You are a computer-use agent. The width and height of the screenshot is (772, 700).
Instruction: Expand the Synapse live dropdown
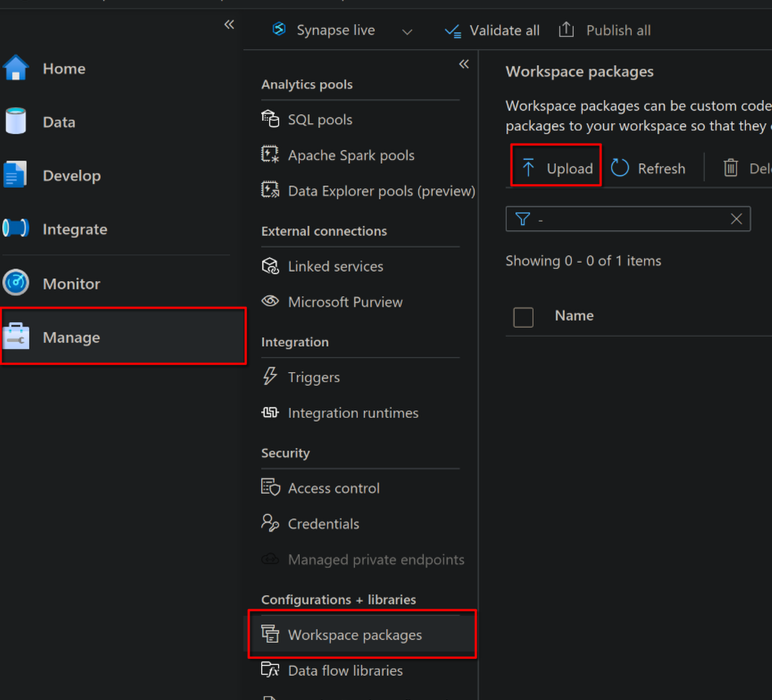pos(407,32)
